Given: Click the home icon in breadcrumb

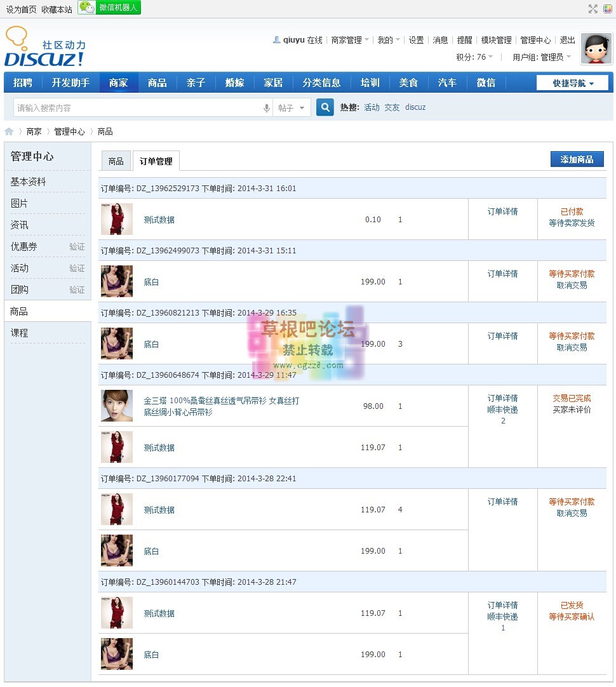Looking at the screenshot, I should [9, 131].
